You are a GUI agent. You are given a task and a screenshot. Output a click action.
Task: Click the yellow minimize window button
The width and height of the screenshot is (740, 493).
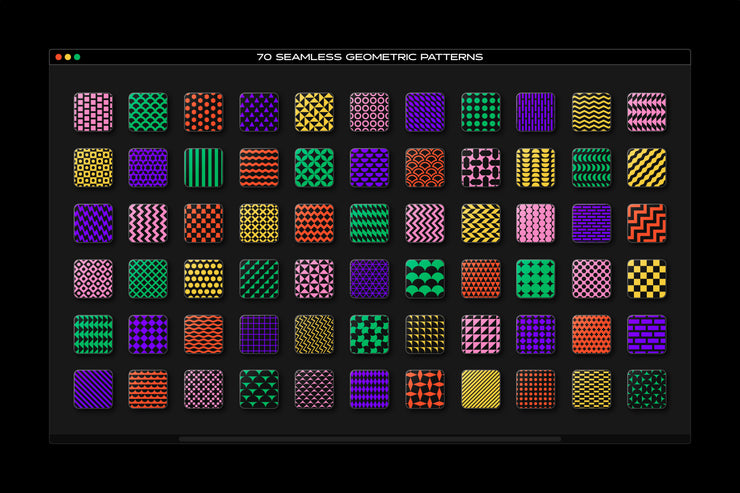coord(67,57)
